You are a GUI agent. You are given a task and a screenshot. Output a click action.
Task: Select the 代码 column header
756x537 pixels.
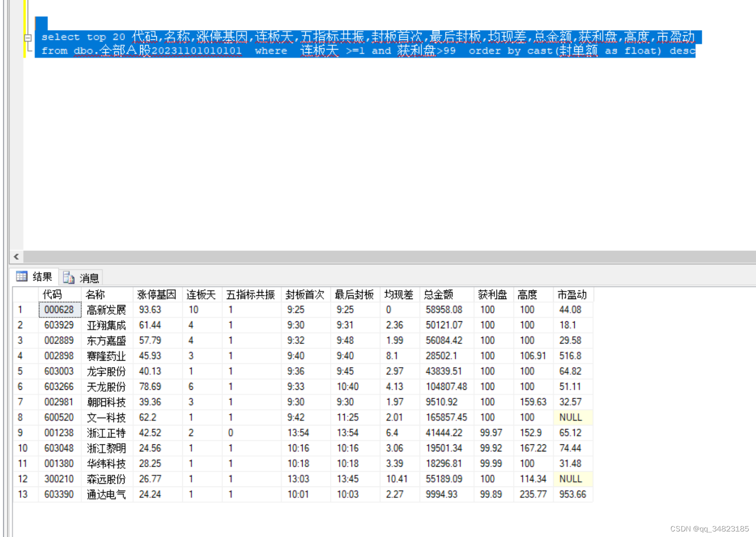[x=60, y=294]
